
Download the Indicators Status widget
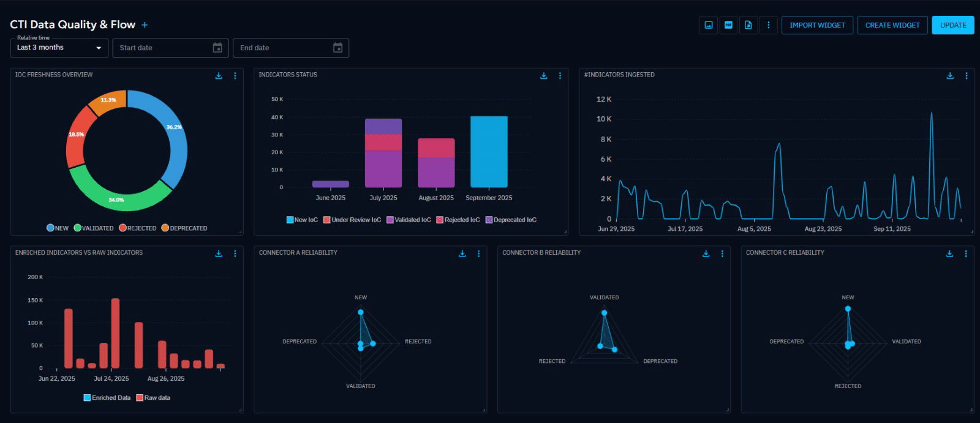(x=543, y=76)
